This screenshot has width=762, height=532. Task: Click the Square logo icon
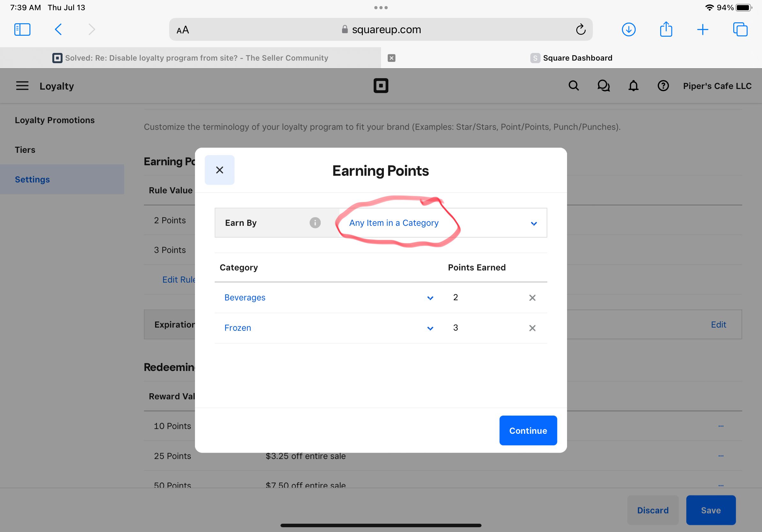[x=381, y=86]
